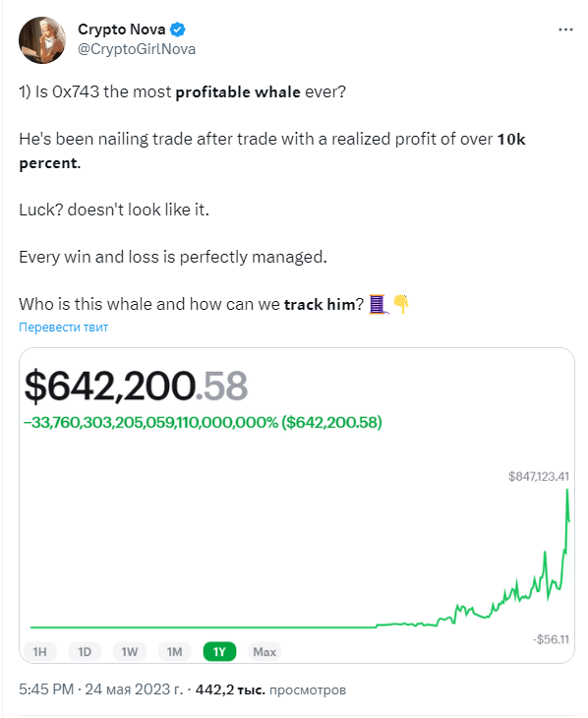This screenshot has height=718, width=588.
Task: Open the @CryptoGirlNova handle link
Action: [x=137, y=49]
